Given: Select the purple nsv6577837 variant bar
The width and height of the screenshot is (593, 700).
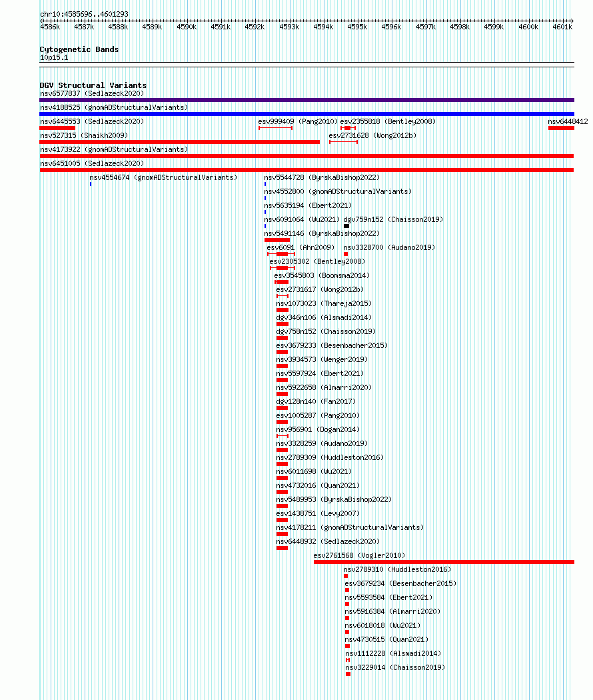Looking at the screenshot, I should (306, 100).
